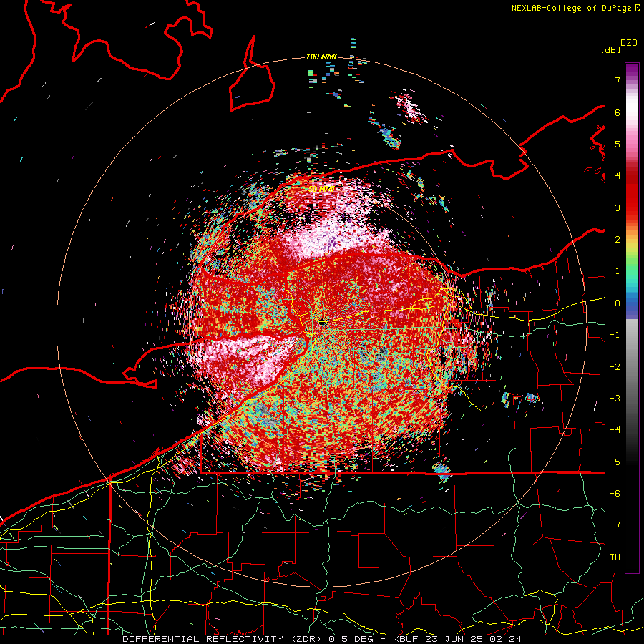Click the 4 dB tick label on color scale
The image size is (644, 644).
(x=618, y=176)
